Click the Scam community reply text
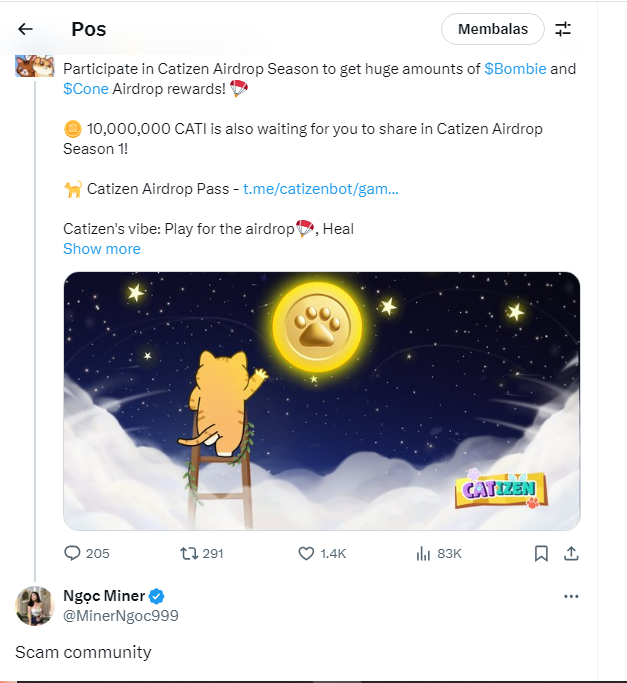 click(83, 652)
